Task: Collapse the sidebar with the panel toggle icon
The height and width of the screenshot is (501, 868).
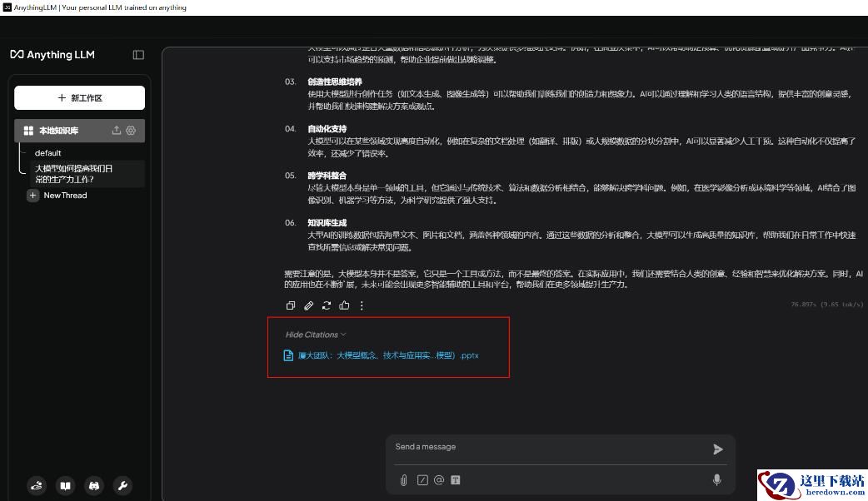Action: [138, 55]
